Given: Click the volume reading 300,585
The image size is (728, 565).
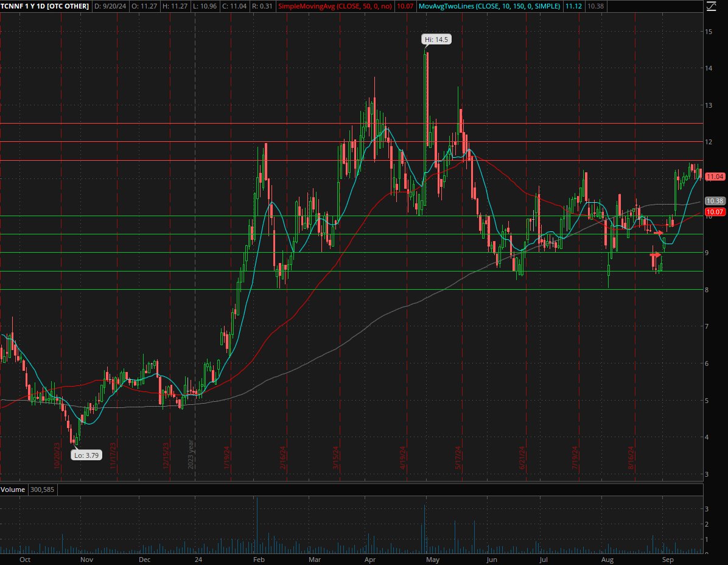Looking at the screenshot, I should [x=43, y=490].
